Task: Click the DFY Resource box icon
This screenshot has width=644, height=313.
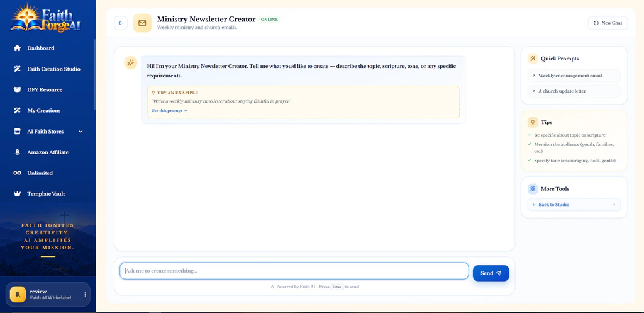Action: click(17, 89)
